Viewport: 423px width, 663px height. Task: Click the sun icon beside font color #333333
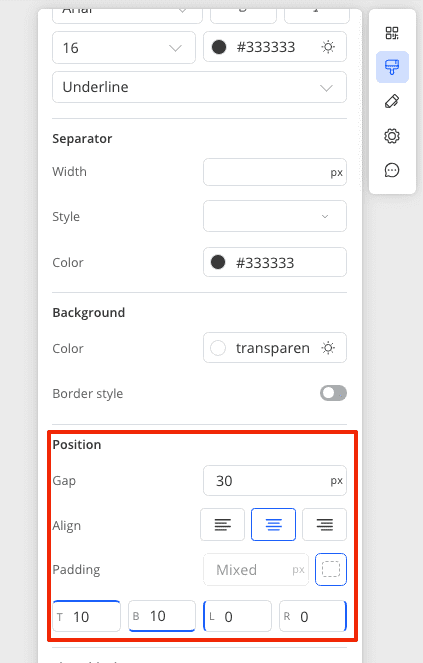328,47
